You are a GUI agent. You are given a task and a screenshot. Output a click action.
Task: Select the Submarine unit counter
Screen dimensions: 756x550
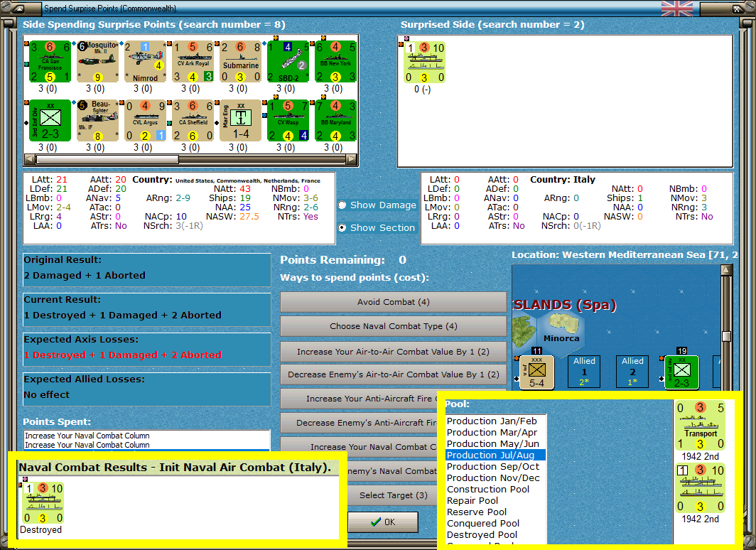pyautogui.click(x=241, y=62)
